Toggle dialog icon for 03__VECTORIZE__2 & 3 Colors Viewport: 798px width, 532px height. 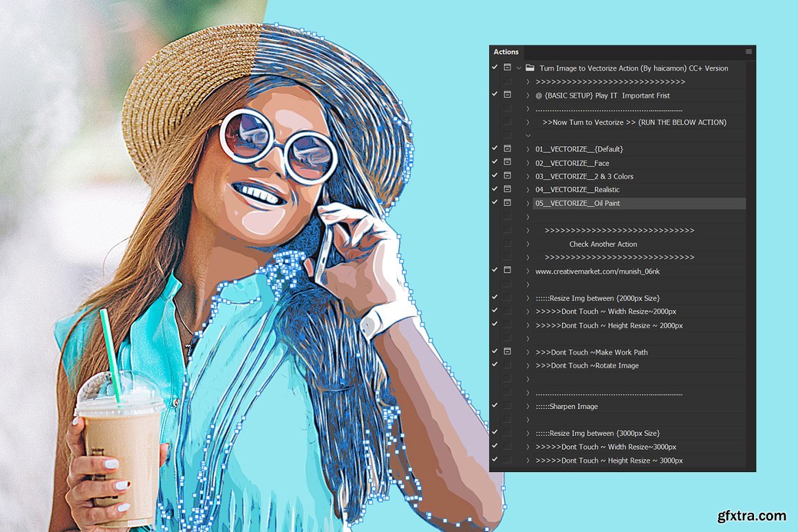coord(507,176)
